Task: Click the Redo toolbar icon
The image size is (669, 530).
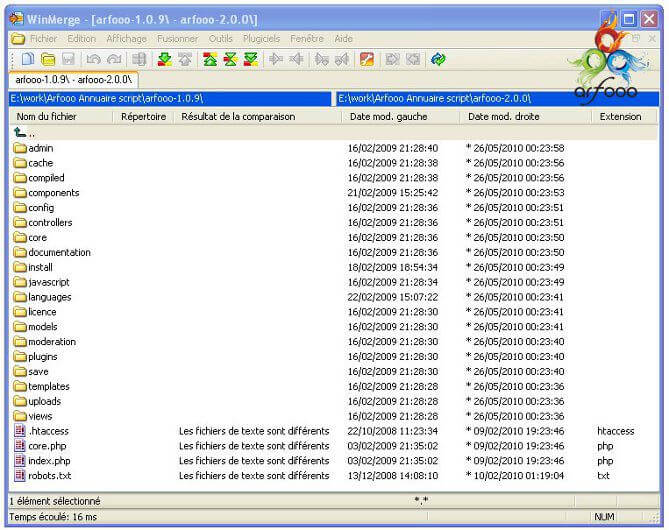Action: (x=114, y=59)
